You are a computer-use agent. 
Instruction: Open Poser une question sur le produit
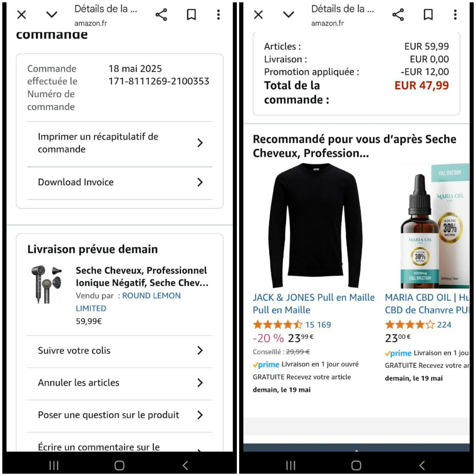(120, 415)
